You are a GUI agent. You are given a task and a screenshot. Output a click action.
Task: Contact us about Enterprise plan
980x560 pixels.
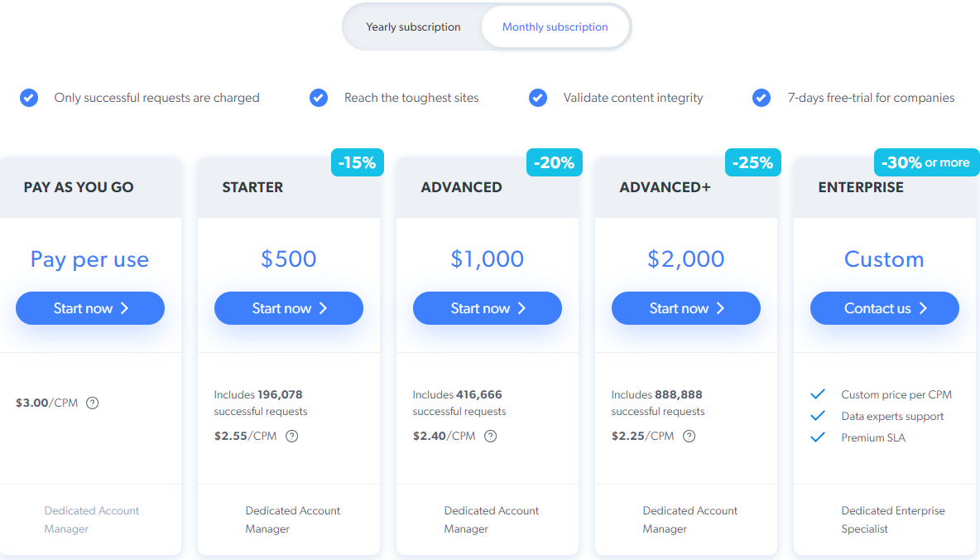pos(885,308)
